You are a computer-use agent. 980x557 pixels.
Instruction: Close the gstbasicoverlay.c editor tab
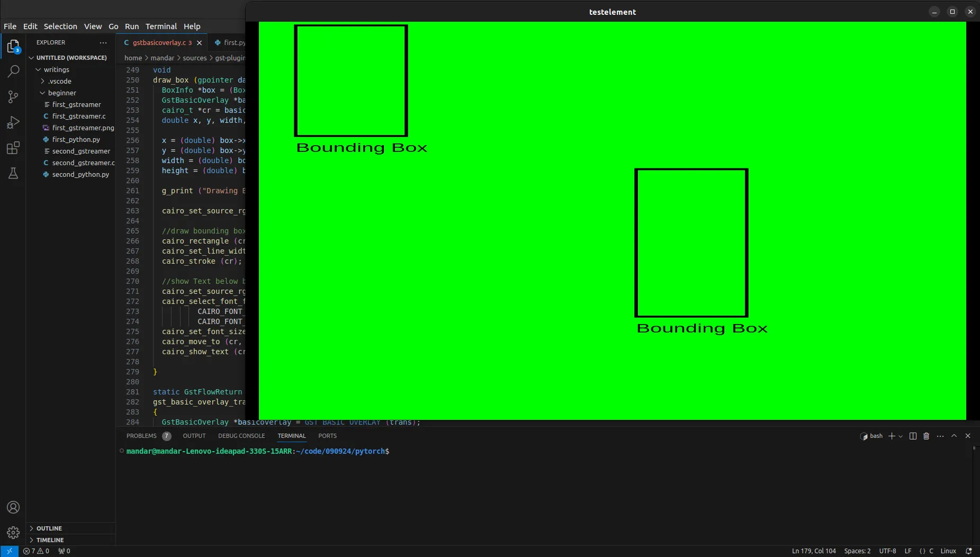(199, 43)
